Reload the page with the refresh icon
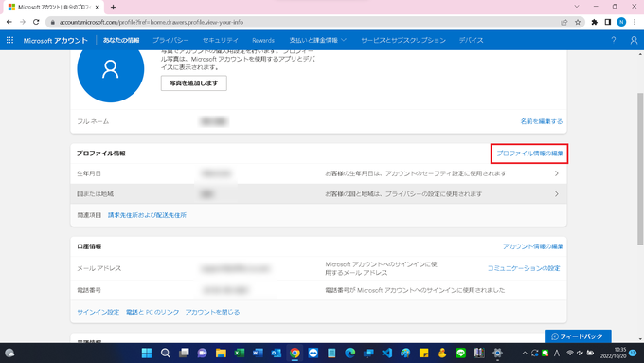The width and height of the screenshot is (644, 363). click(36, 22)
